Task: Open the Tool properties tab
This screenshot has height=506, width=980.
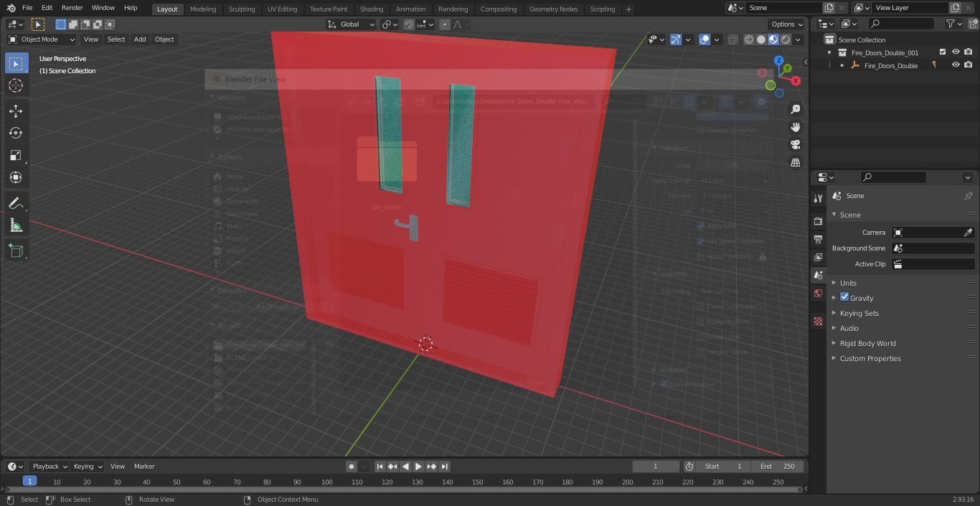Action: tap(818, 198)
